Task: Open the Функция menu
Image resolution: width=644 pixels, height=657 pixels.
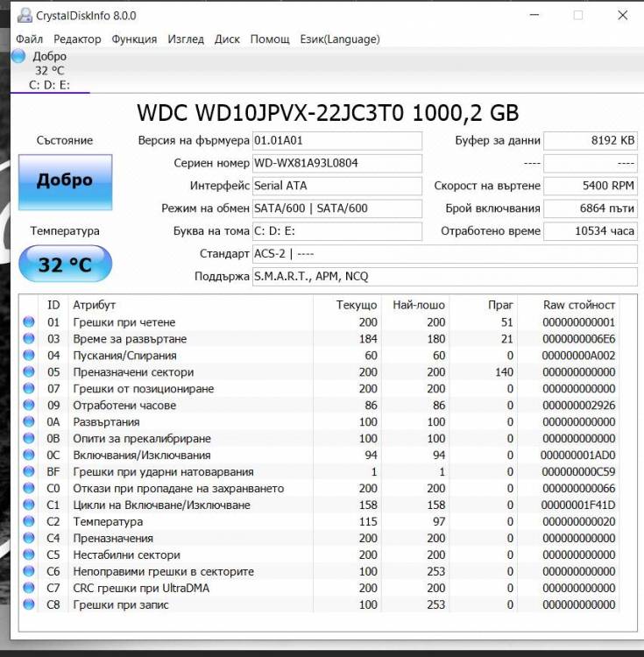Action: pyautogui.click(x=134, y=39)
